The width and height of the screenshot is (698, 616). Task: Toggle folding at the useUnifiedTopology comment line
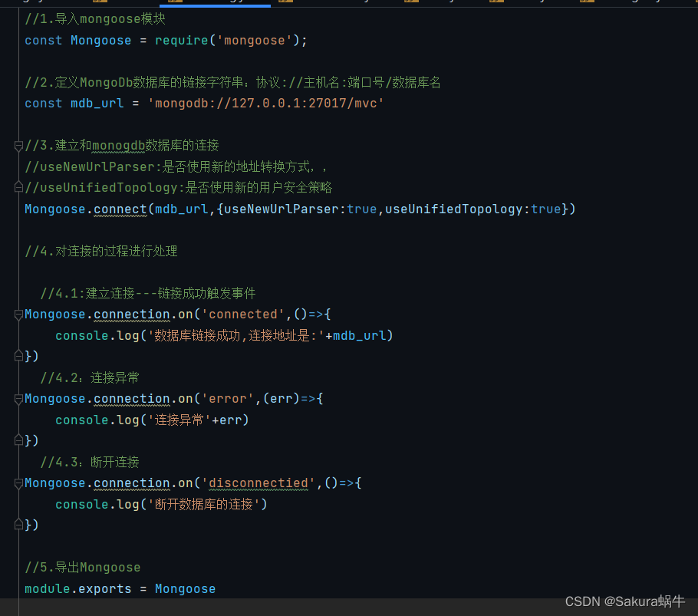coord(17,186)
